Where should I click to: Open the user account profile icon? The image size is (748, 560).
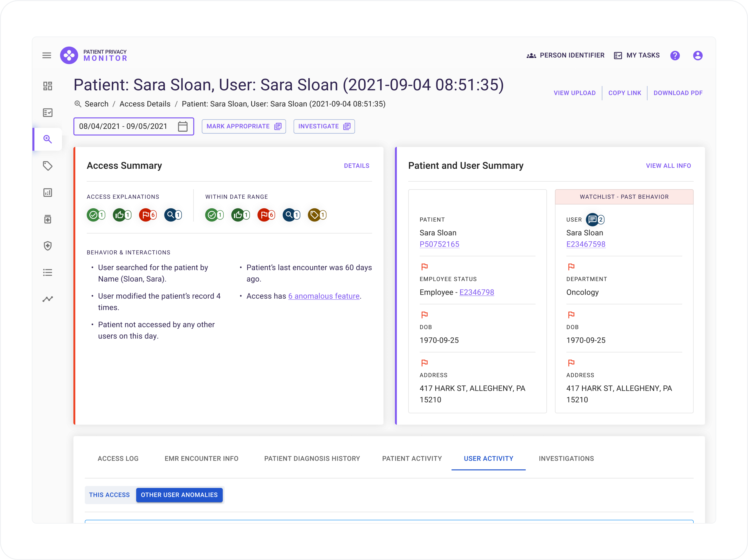click(698, 56)
